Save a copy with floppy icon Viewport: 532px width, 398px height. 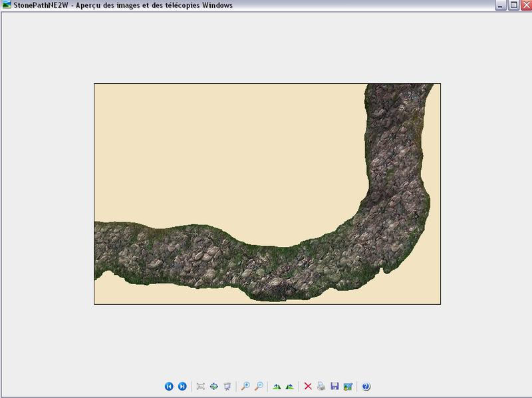[x=334, y=386]
